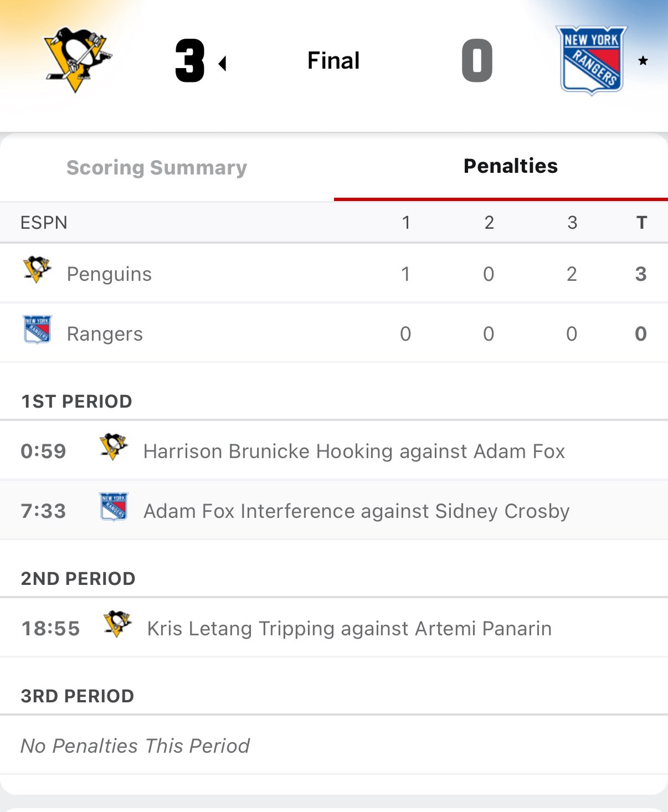This screenshot has width=668, height=812.
Task: Tap the 1ST PERIOD section header
Action: (x=76, y=402)
